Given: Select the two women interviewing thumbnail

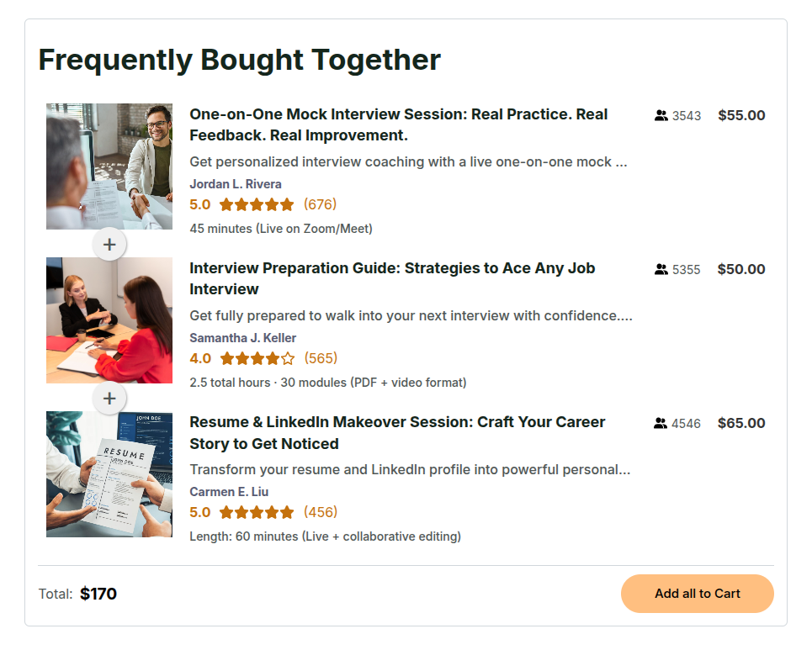Looking at the screenshot, I should [x=109, y=320].
